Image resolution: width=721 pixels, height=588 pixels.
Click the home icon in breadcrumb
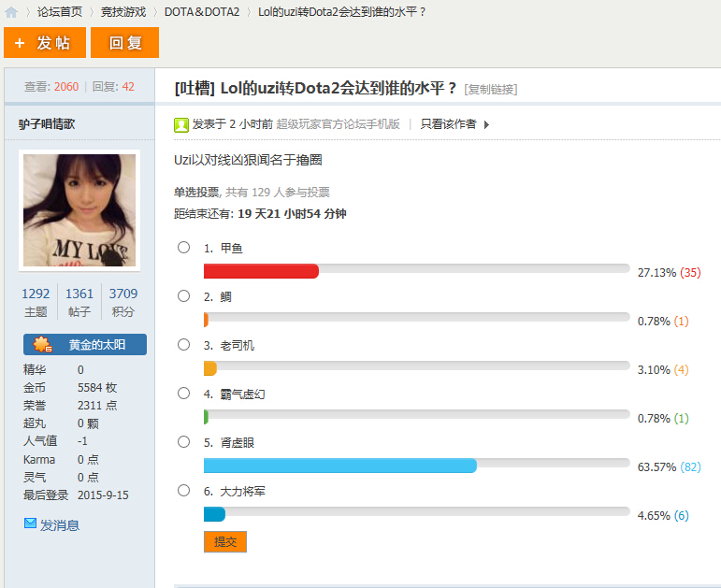tap(11, 12)
